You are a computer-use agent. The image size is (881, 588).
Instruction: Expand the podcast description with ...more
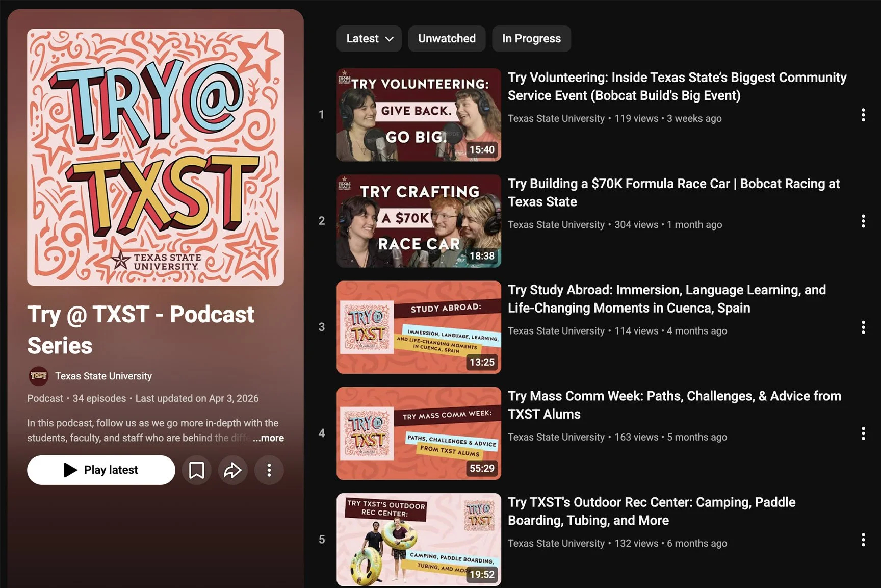pos(269,438)
